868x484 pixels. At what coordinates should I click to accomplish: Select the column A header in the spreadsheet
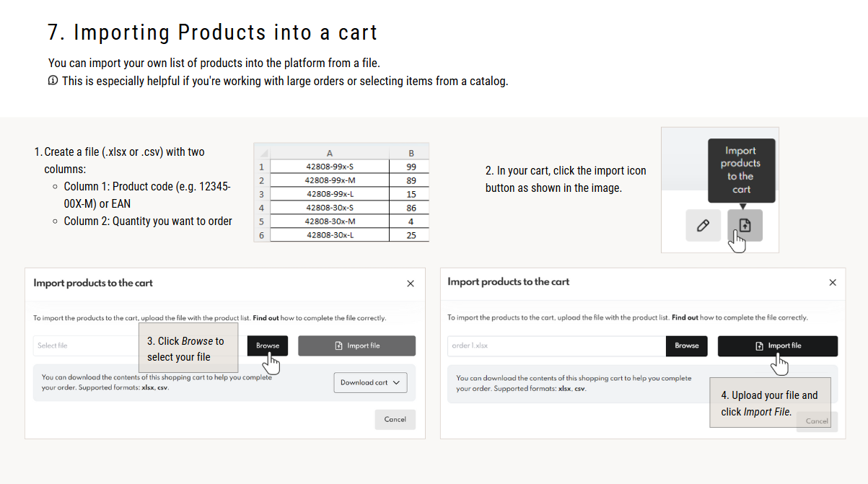coord(329,153)
